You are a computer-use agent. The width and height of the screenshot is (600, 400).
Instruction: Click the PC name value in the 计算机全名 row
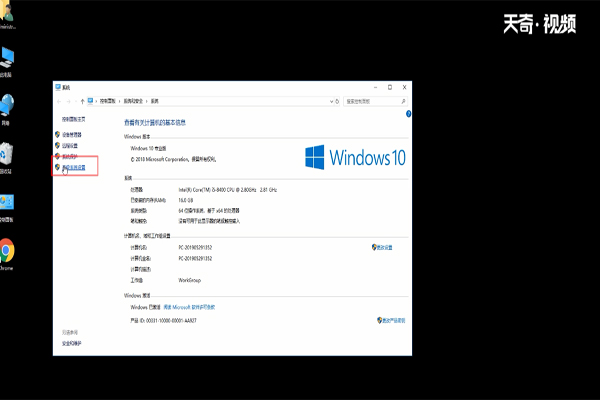pos(195,258)
